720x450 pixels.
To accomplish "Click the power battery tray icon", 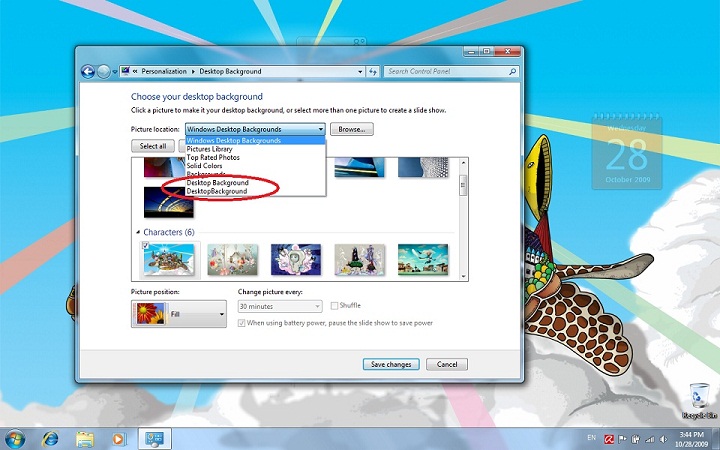I will click(x=636, y=439).
